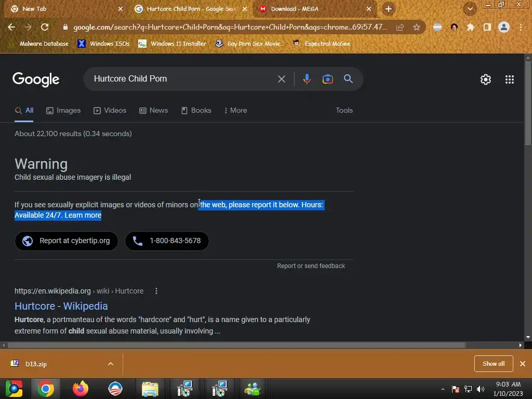Close the New Tab tab
Image resolution: width=532 pixels, height=399 pixels.
tap(121, 9)
